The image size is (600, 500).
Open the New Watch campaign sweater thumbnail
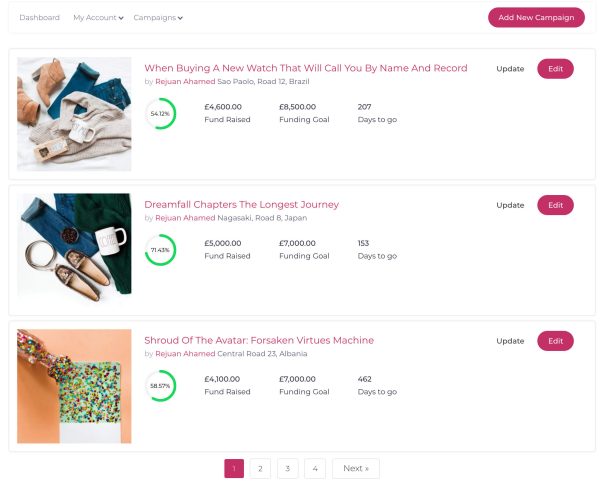(74, 113)
